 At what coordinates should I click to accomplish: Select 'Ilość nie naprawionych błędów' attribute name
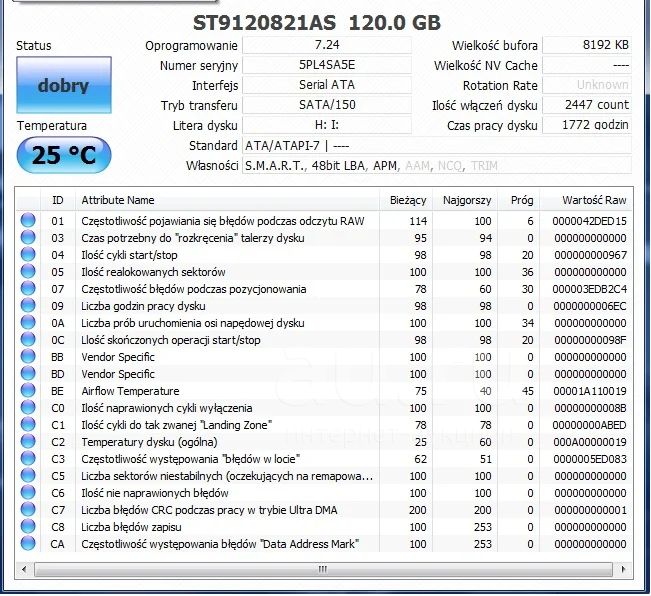155,493
